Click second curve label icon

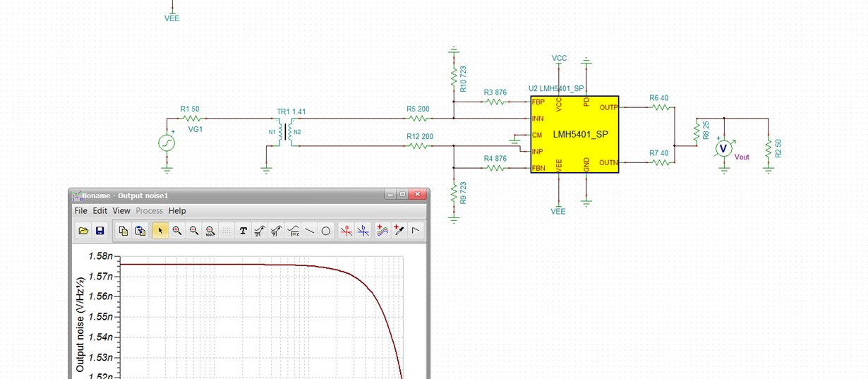277,231
